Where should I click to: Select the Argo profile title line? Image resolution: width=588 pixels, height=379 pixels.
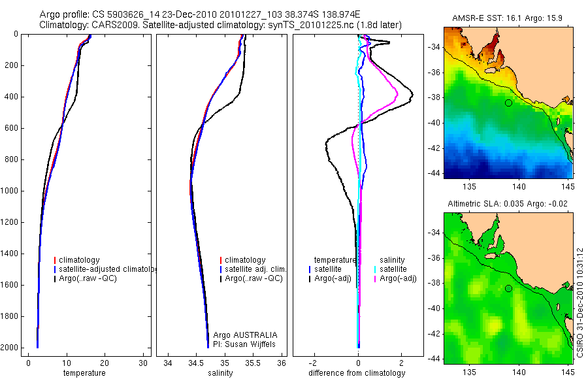tap(200, 14)
